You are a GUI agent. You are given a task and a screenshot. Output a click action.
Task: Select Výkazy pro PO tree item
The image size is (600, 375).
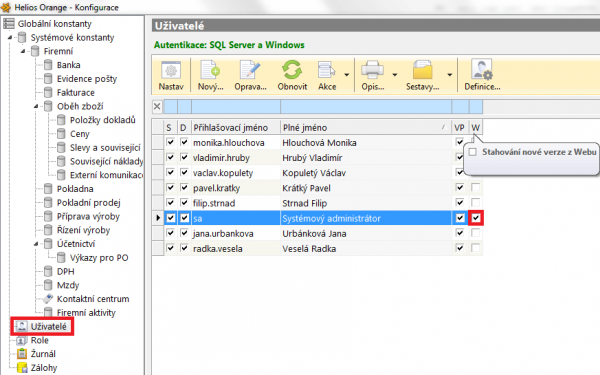(99, 258)
